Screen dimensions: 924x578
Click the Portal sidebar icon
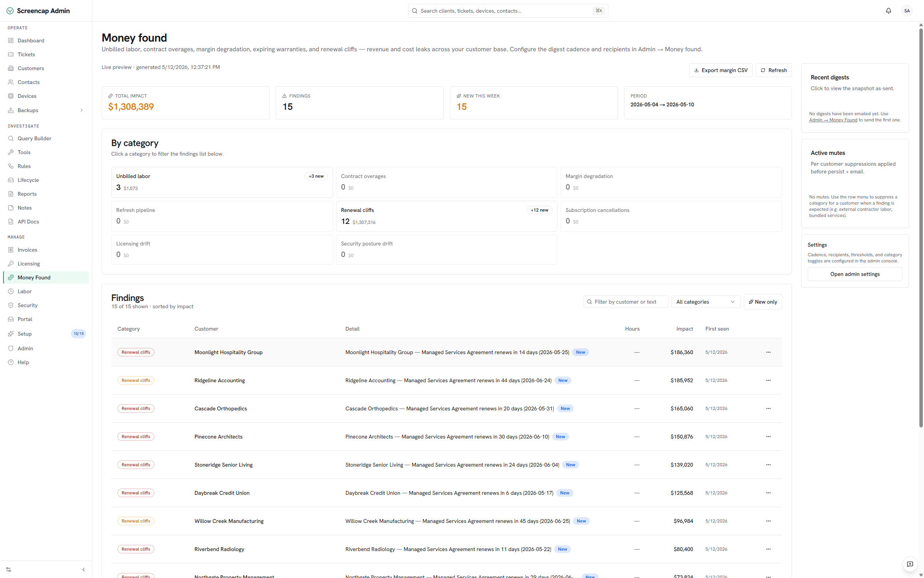pos(11,319)
